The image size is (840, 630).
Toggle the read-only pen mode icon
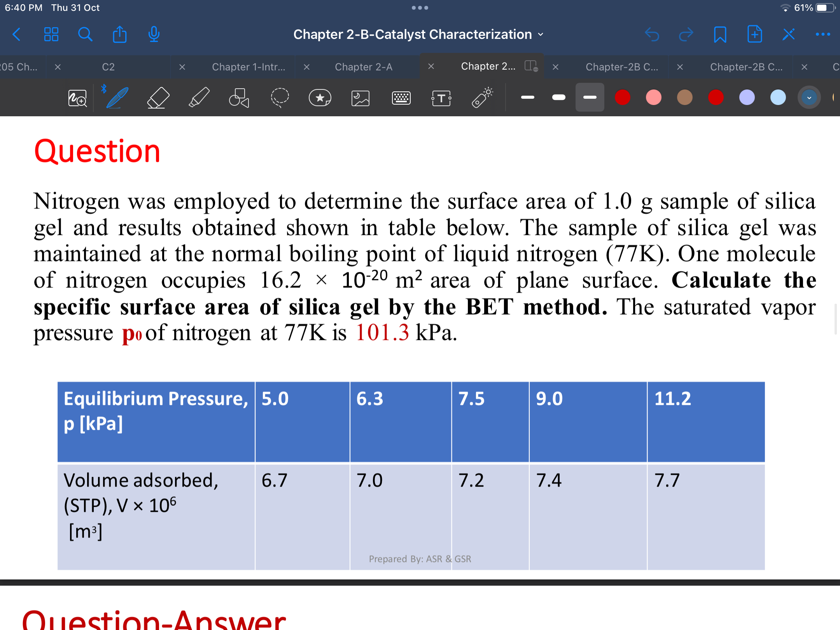(789, 35)
